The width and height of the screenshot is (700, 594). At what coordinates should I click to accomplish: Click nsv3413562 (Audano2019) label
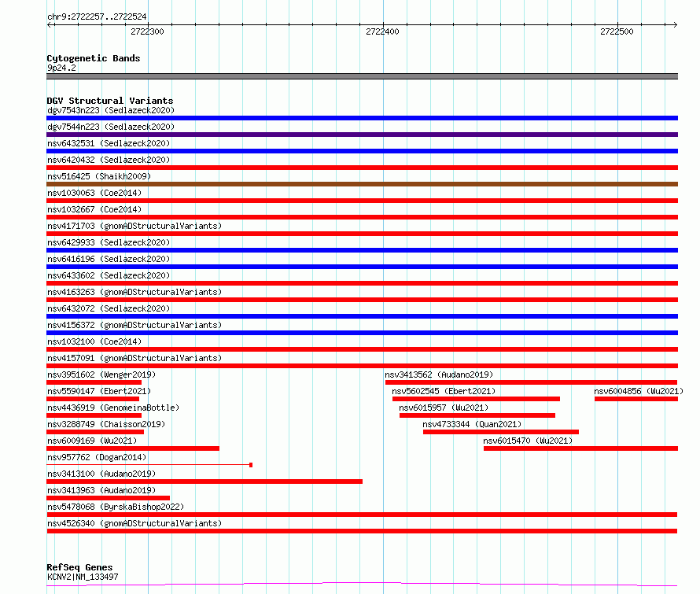point(439,374)
